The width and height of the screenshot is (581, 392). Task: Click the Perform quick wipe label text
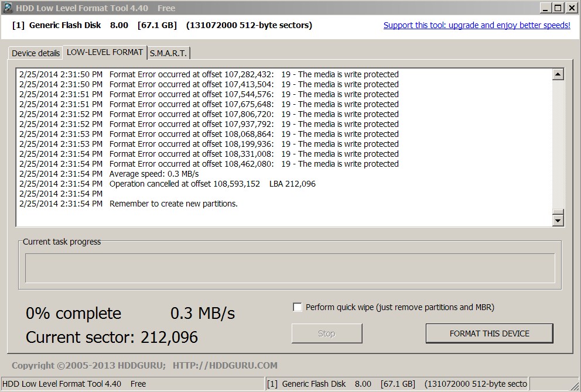(x=400, y=307)
